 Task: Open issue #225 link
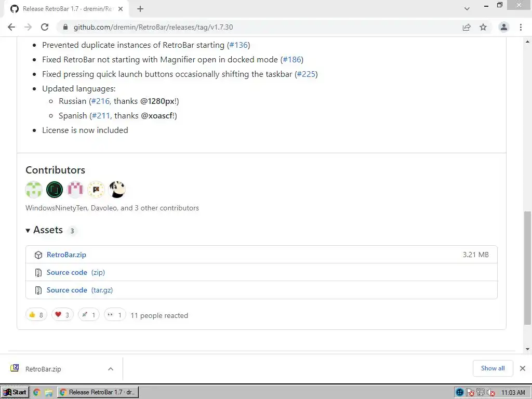point(306,74)
